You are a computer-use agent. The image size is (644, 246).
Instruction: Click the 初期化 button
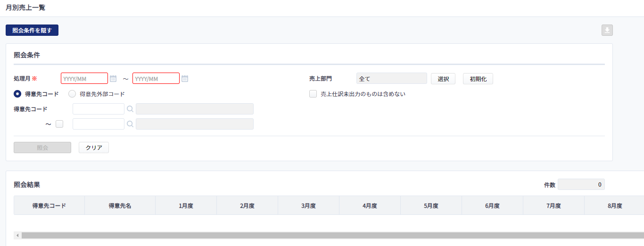click(478, 79)
